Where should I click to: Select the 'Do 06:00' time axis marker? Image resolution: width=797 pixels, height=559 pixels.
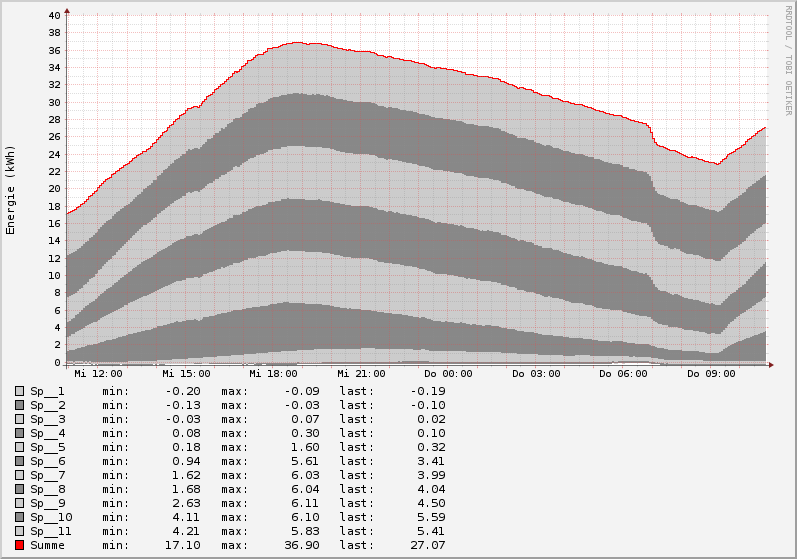623,373
